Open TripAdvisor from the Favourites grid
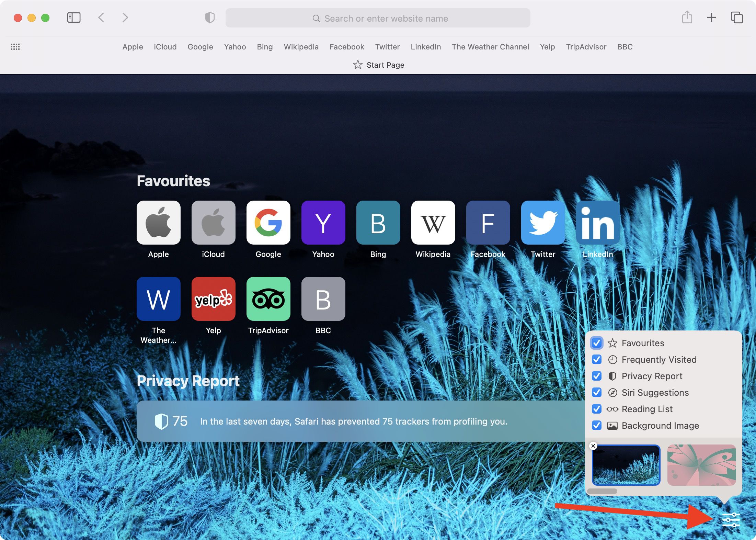Screen dimensions: 756x540 pos(268,299)
